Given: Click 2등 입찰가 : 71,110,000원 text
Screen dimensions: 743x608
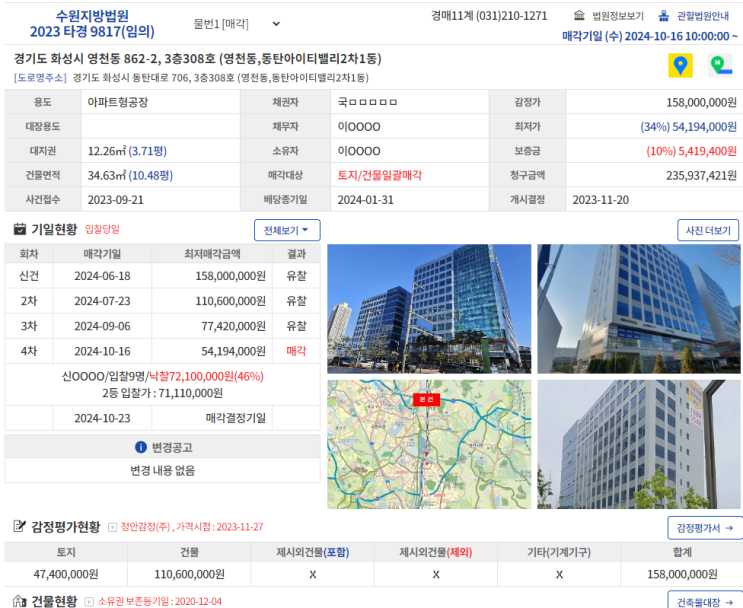Looking at the screenshot, I should [x=163, y=393].
